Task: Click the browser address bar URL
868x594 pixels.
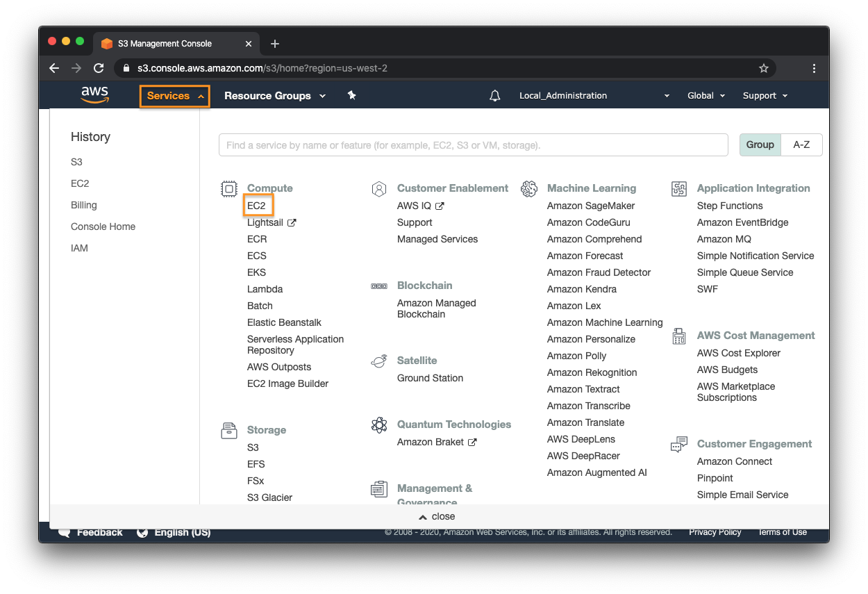Action: pos(262,68)
